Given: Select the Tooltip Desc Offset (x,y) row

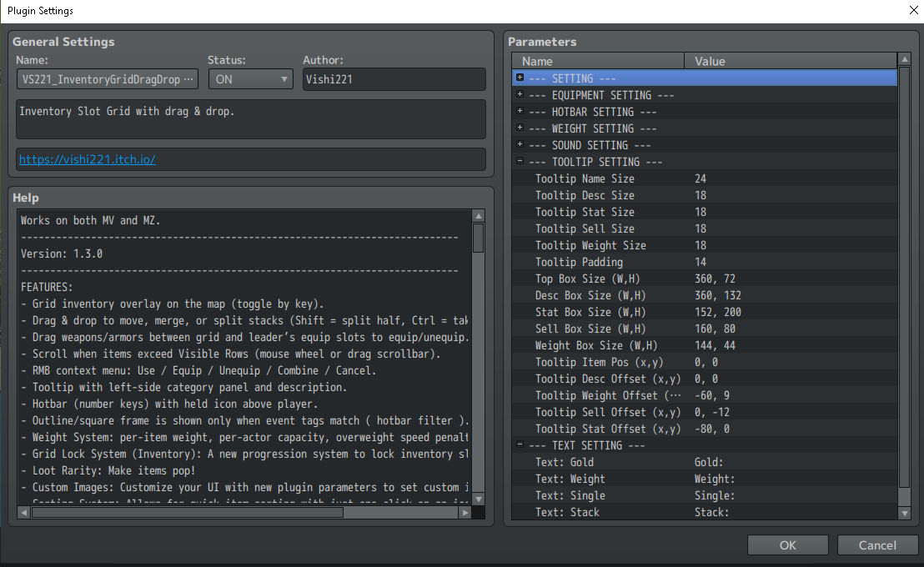Looking at the screenshot, I should (x=704, y=379).
